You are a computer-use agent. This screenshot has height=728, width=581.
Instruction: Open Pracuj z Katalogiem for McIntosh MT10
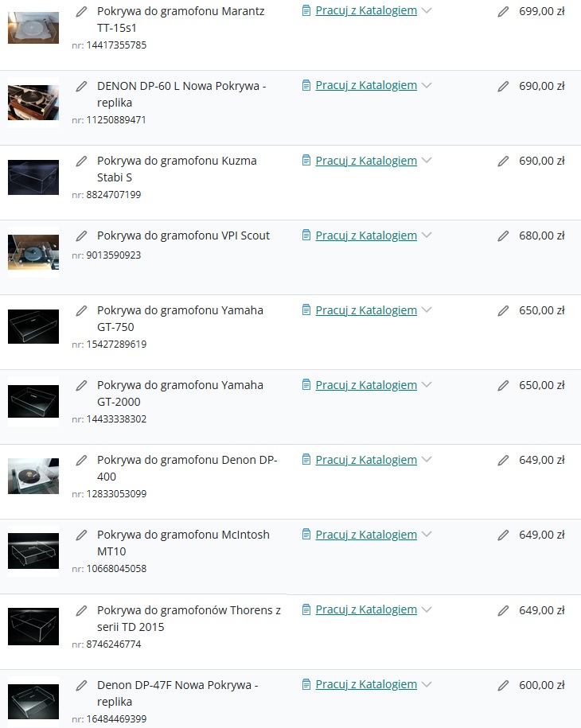(x=366, y=535)
